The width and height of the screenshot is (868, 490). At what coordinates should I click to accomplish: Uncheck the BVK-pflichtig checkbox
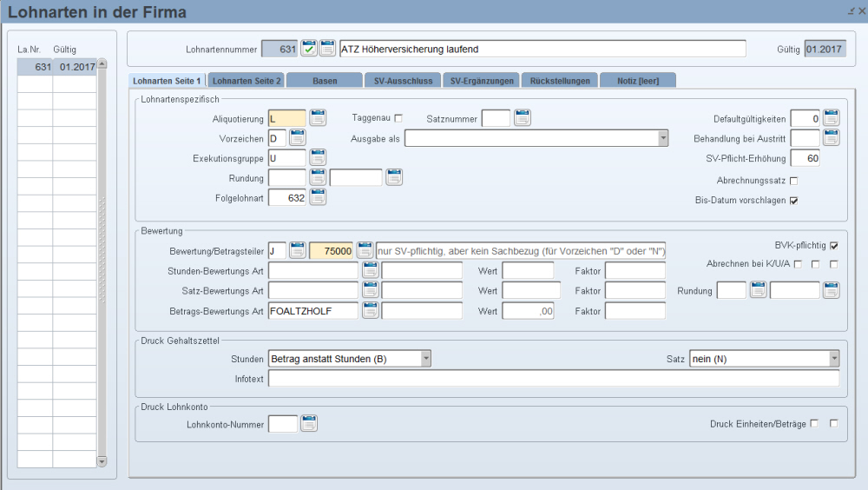pos(834,245)
